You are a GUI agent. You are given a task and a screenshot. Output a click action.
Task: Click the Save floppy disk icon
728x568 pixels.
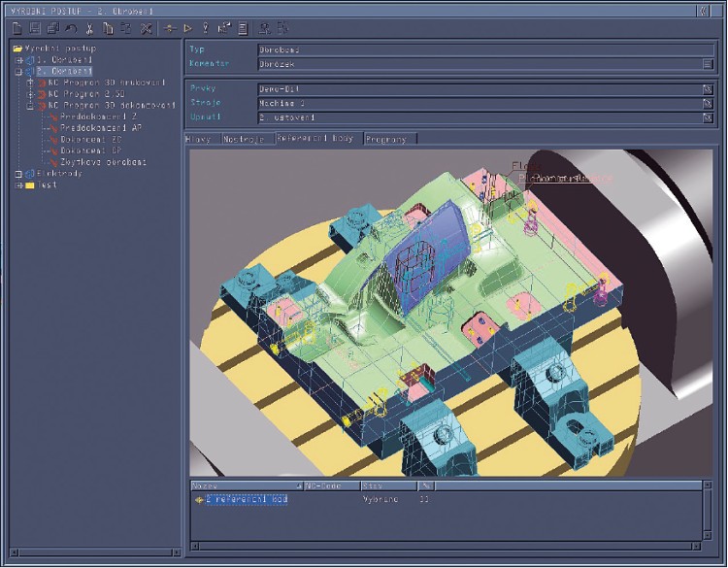point(35,29)
